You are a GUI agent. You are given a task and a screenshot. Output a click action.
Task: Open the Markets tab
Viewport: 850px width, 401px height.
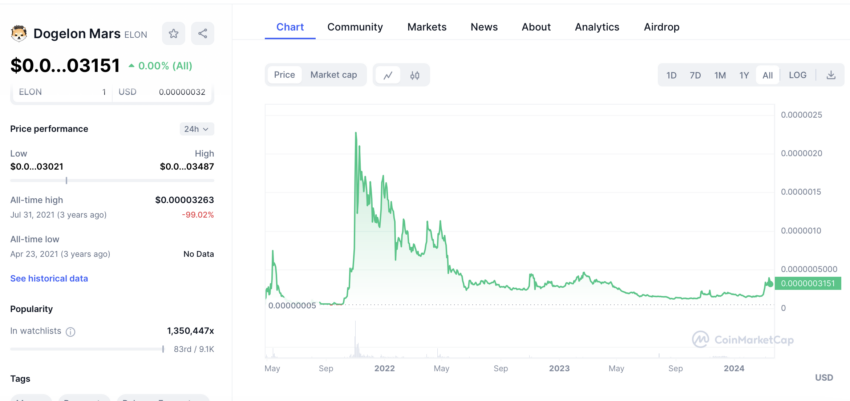pos(427,27)
